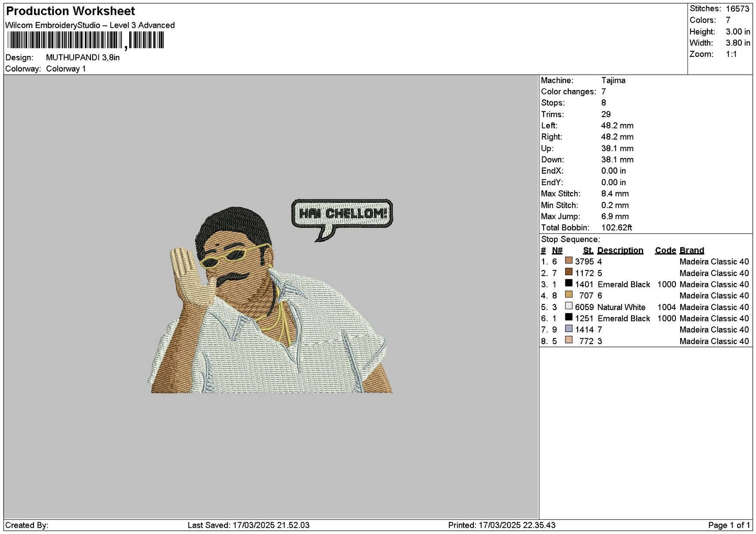Click the Colorway 1 value
756x534 pixels.
66,69
